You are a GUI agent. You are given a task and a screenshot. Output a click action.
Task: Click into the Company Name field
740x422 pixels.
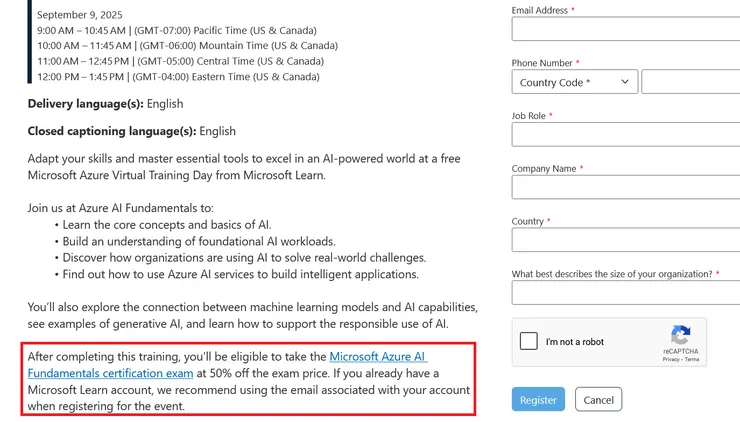[x=626, y=187]
